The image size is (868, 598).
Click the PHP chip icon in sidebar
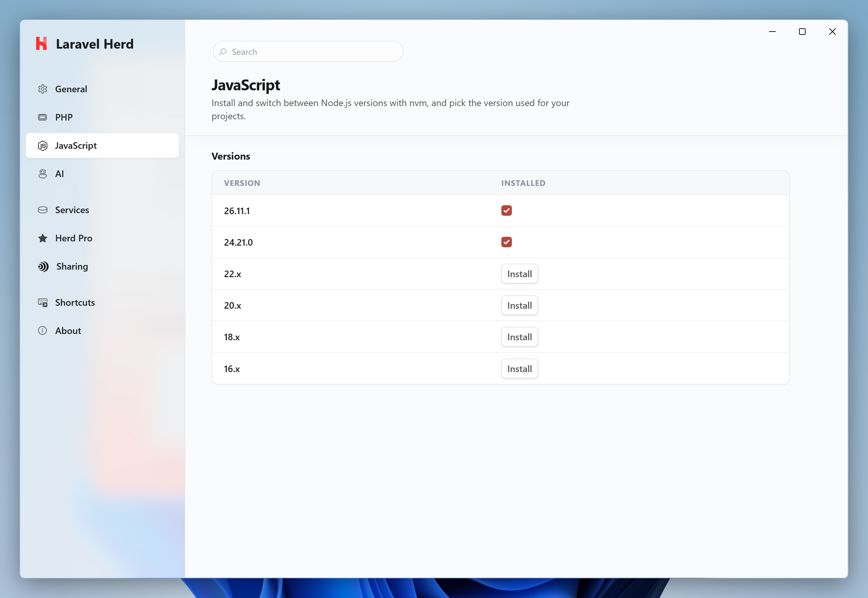click(x=43, y=117)
